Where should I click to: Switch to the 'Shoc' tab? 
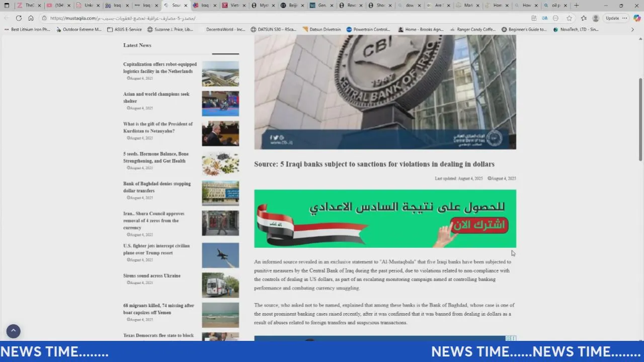378,6
